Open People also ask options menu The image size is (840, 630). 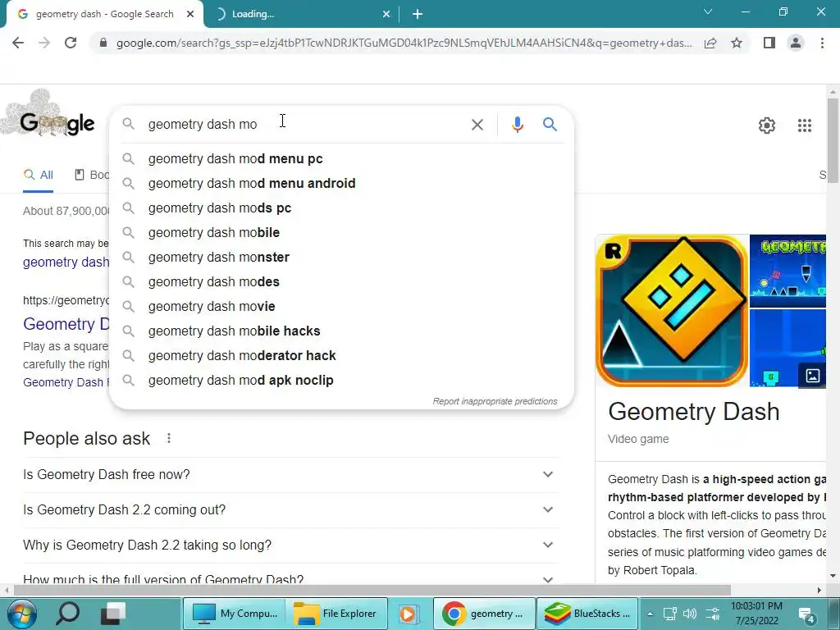pyautogui.click(x=169, y=438)
